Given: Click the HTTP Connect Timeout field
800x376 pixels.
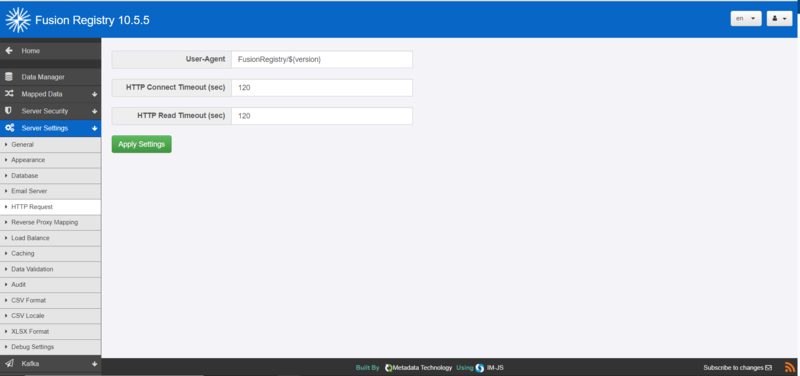Looking at the screenshot, I should click(x=321, y=88).
